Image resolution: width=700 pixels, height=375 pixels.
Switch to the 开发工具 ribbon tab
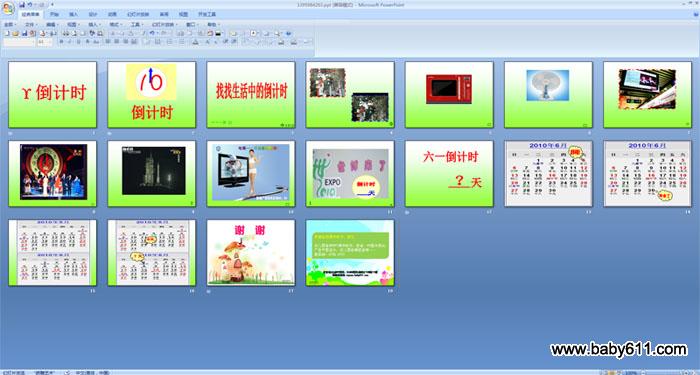pos(207,14)
